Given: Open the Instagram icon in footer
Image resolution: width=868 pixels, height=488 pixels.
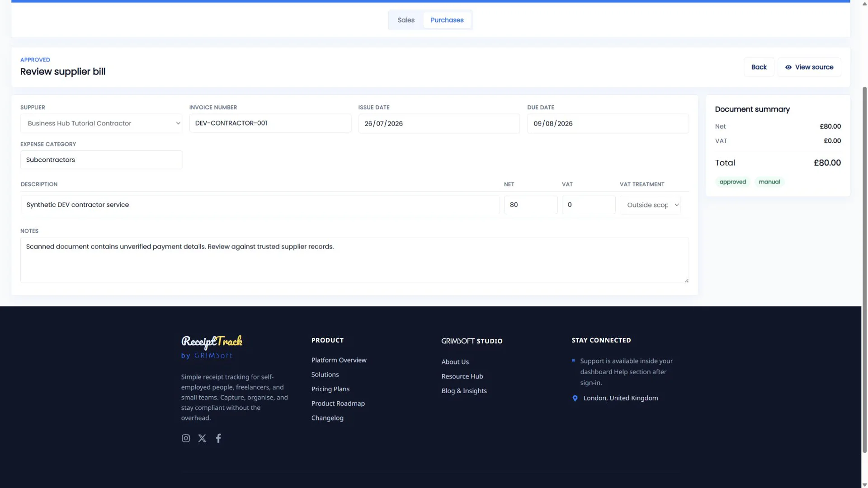Looking at the screenshot, I should [185, 438].
